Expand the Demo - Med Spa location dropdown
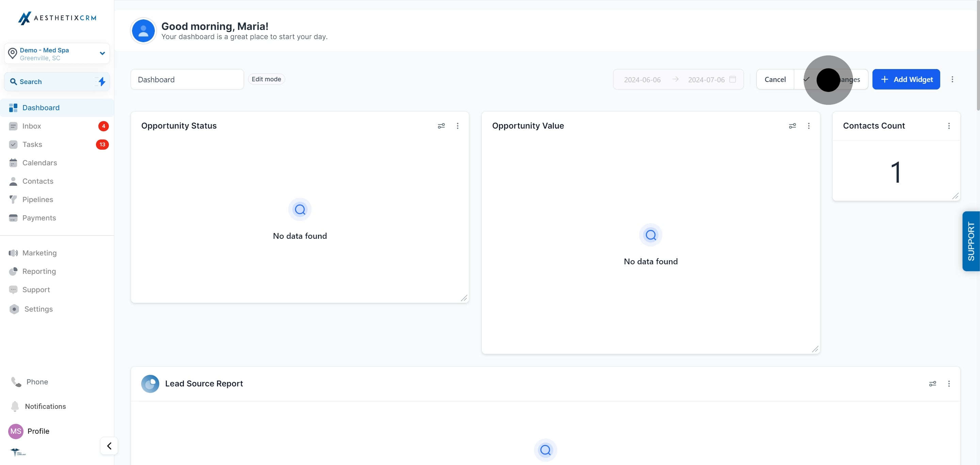This screenshot has width=980, height=465. coord(102,53)
